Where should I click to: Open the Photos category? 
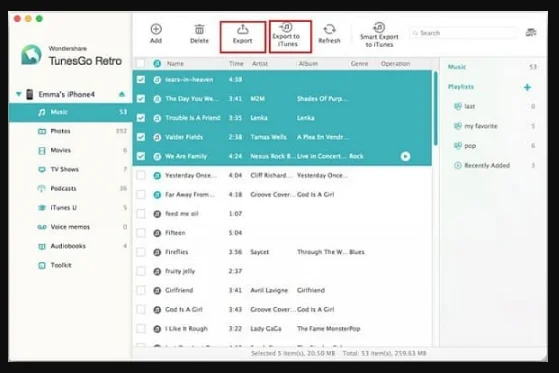click(x=71, y=131)
